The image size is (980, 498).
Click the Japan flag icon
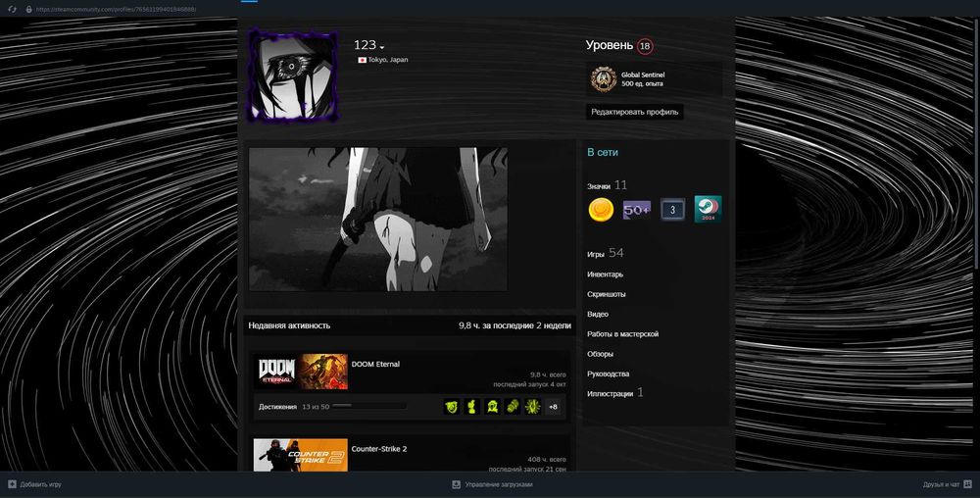point(362,60)
